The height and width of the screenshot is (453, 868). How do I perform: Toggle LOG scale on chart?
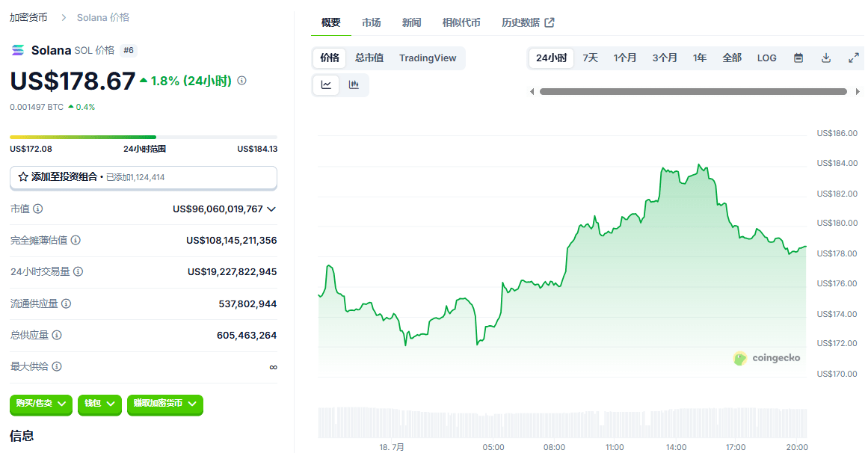point(767,58)
